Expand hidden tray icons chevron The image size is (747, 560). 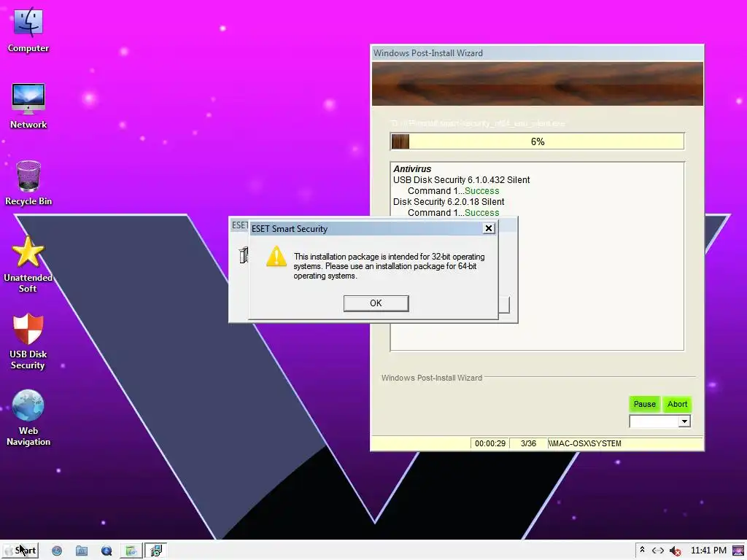642,550
